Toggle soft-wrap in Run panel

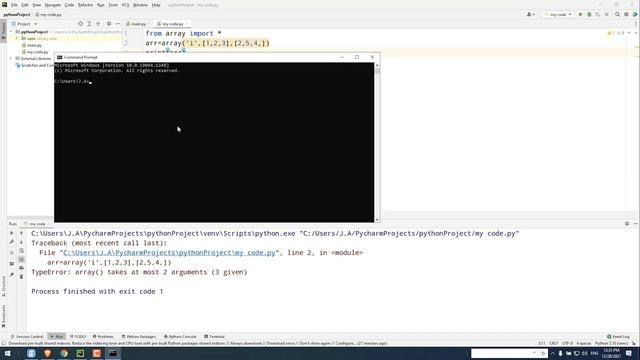tap(21, 251)
